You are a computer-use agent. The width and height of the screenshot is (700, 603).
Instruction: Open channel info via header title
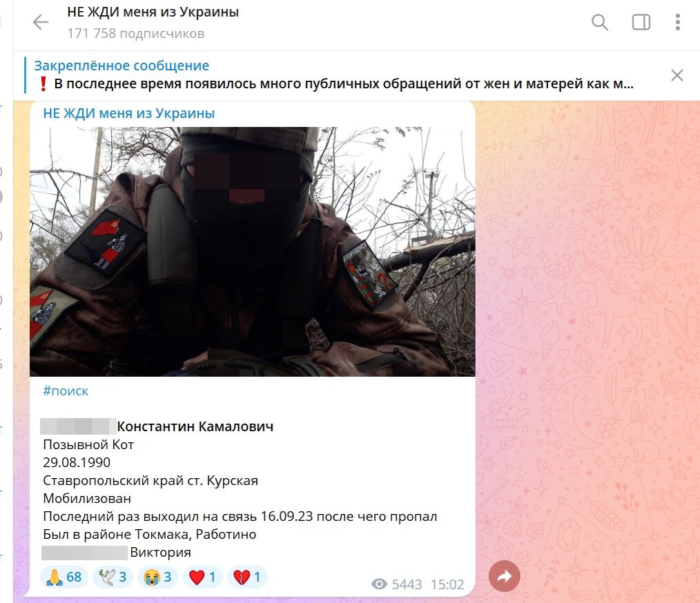[x=153, y=12]
